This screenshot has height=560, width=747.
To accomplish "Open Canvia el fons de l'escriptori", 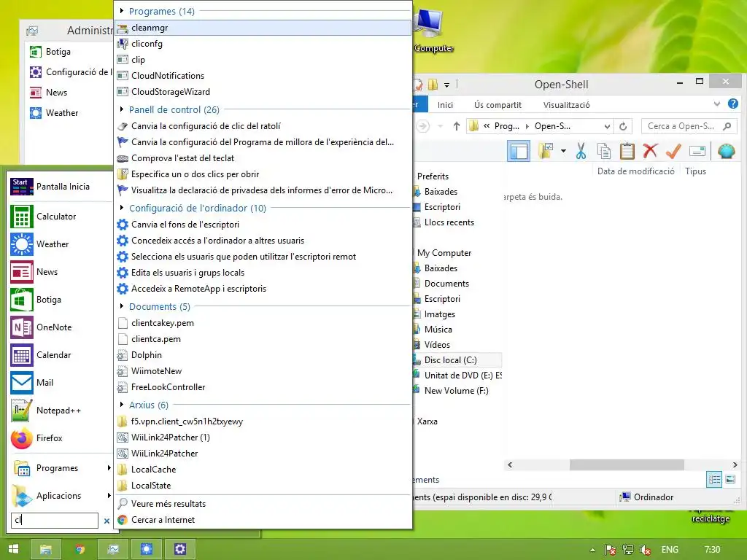I will coord(263,225).
